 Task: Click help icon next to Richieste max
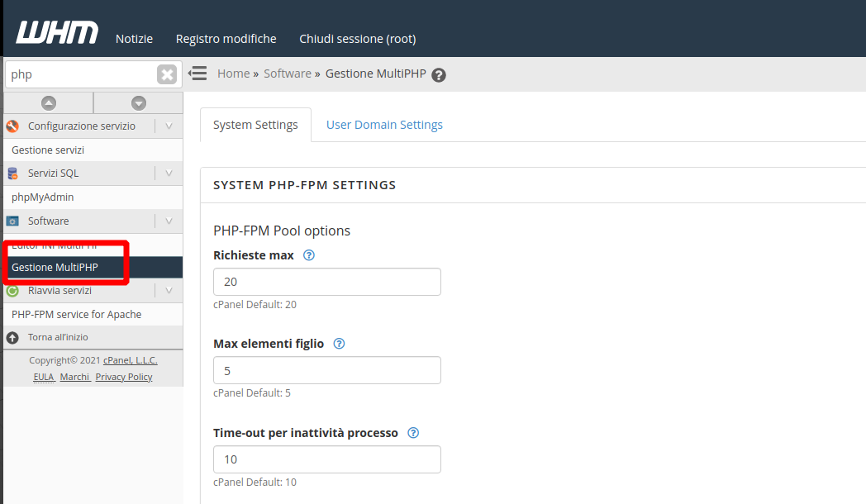[x=309, y=255]
